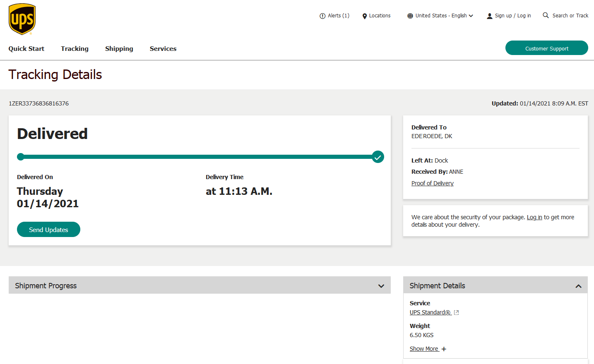Viewport: 594px width, 364px height.
Task: Click the user profile icon
Action: pyautogui.click(x=490, y=16)
